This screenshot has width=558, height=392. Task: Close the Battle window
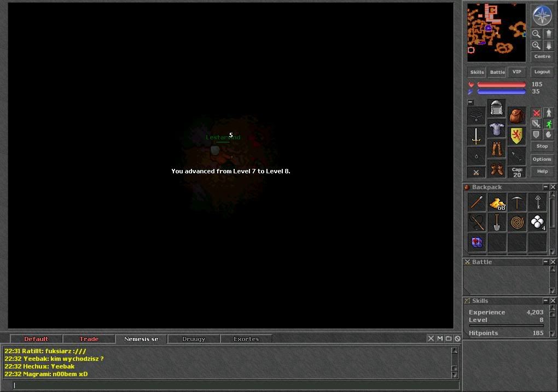tap(553, 262)
